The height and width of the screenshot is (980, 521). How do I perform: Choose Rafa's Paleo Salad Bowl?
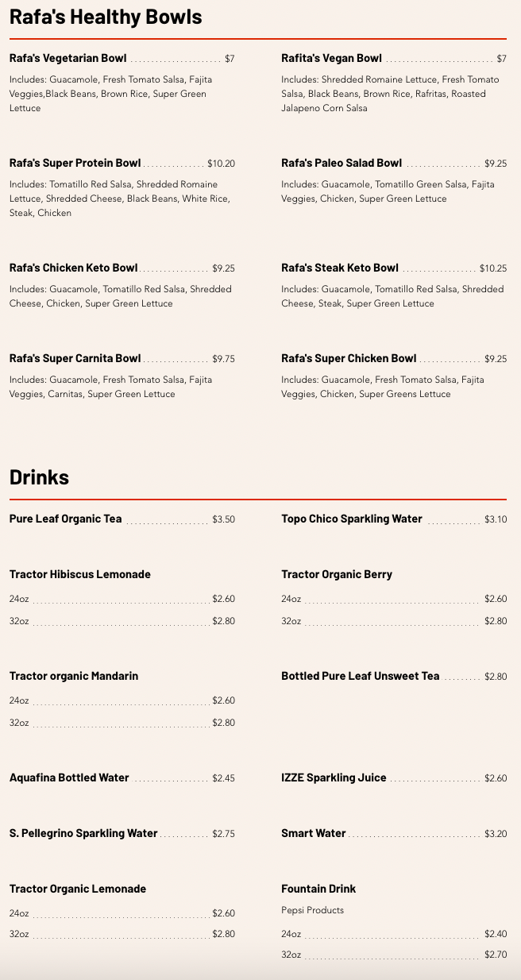(342, 163)
